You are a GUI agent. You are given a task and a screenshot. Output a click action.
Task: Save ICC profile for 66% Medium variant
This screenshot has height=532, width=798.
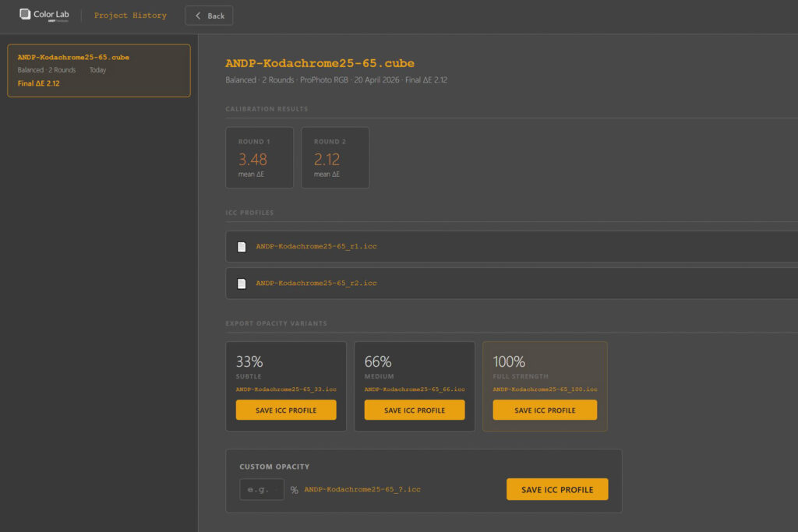click(x=415, y=410)
